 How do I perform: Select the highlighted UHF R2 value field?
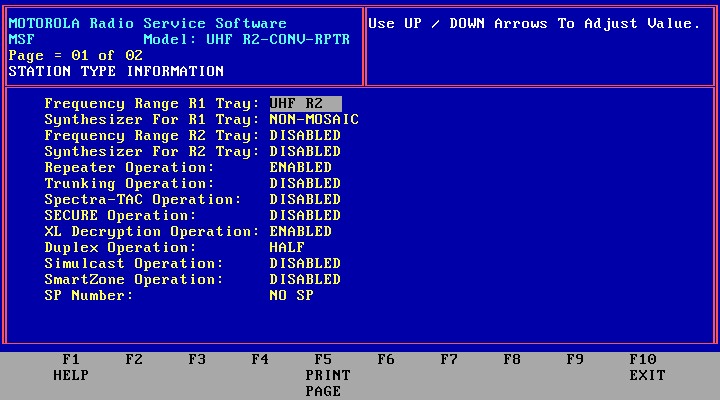click(305, 103)
